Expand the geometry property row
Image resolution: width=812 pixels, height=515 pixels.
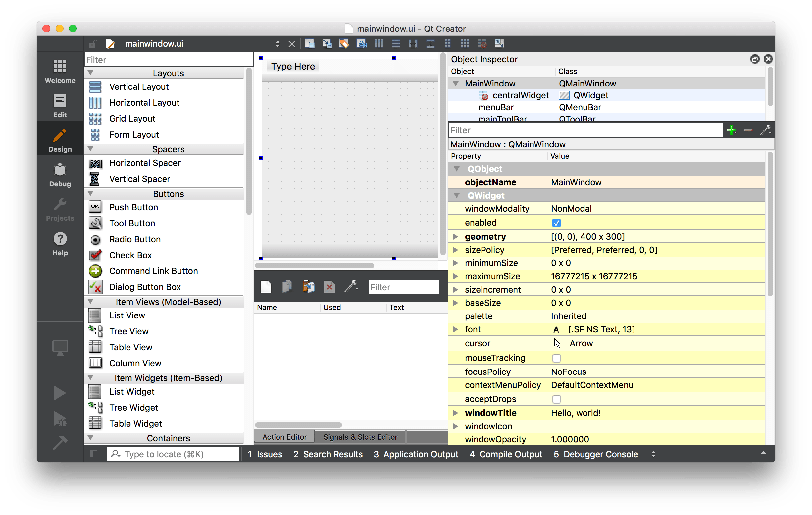pyautogui.click(x=456, y=236)
